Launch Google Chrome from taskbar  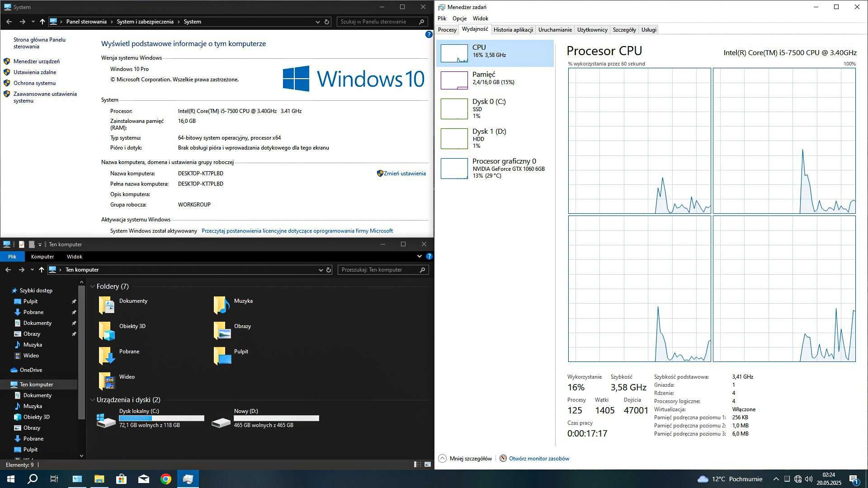[x=166, y=479]
